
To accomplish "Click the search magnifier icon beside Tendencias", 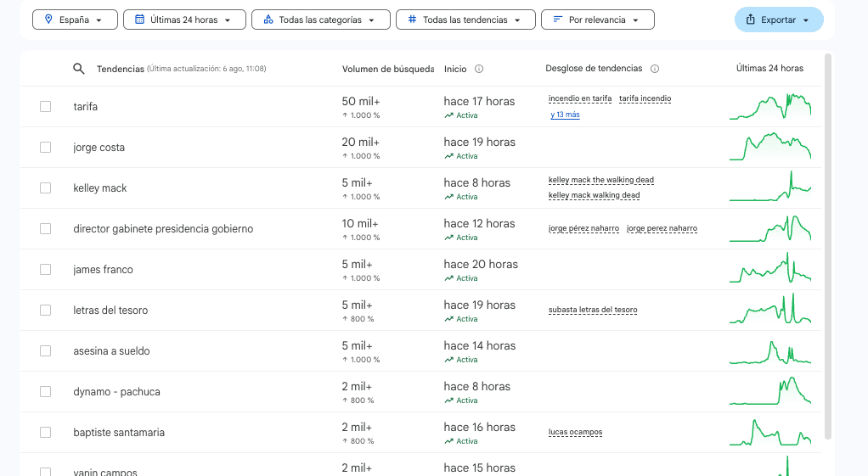I will pos(79,69).
